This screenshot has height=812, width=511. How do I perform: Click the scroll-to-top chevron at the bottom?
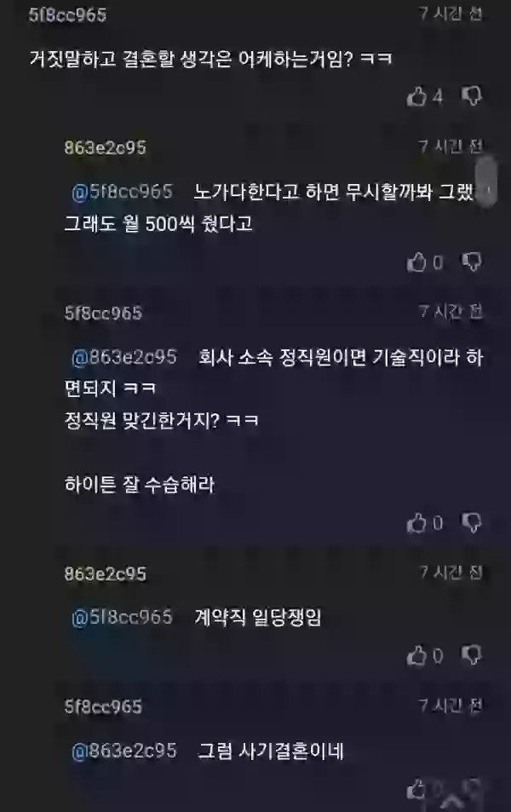[x=451, y=802]
